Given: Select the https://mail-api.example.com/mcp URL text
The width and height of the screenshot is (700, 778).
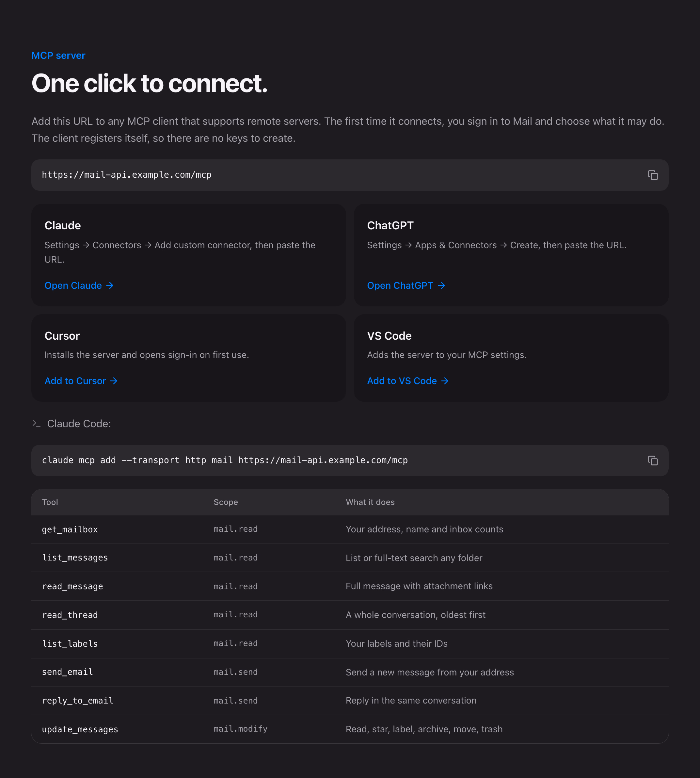Looking at the screenshot, I should tap(127, 175).
